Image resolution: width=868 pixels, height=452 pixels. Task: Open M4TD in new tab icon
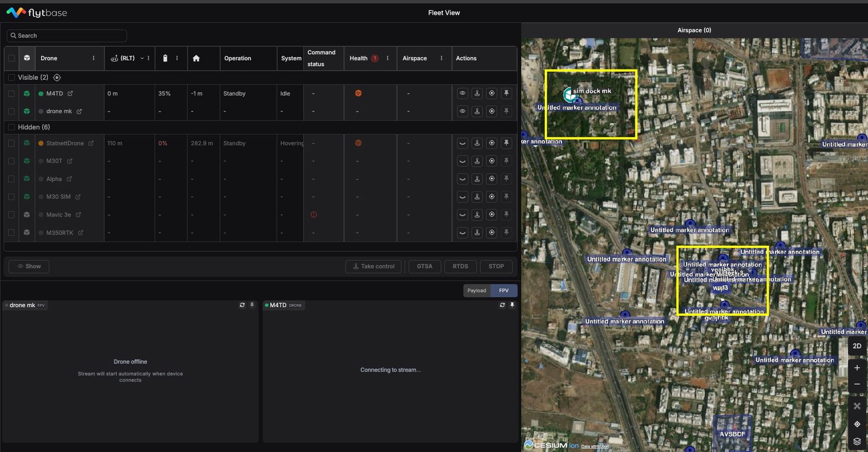pyautogui.click(x=70, y=93)
